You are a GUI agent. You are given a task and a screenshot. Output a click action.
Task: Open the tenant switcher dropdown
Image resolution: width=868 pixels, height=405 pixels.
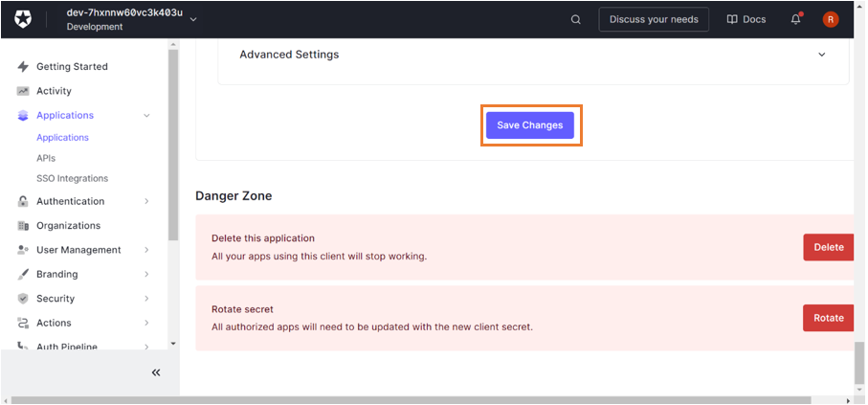pyautogui.click(x=193, y=19)
